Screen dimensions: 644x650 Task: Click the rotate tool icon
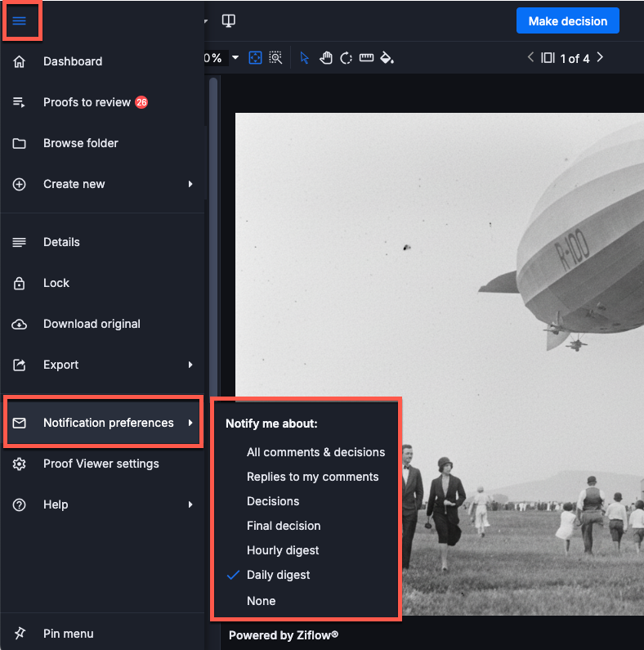346,58
